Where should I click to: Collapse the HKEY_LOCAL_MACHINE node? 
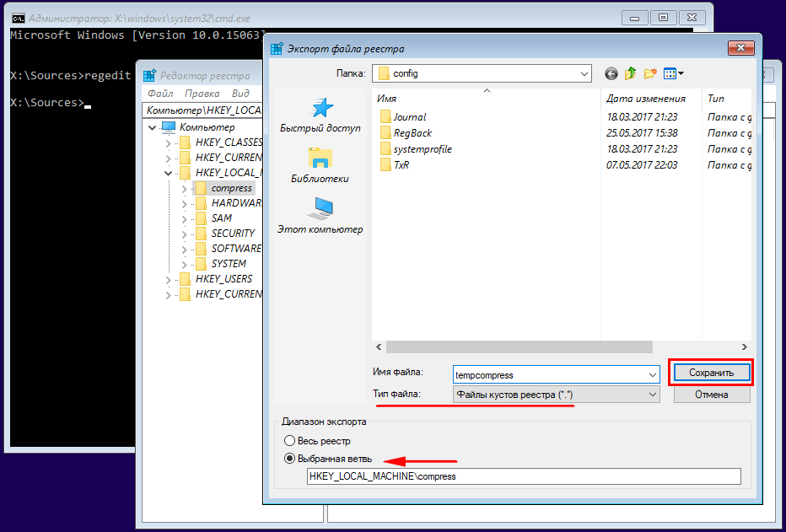[x=168, y=174]
